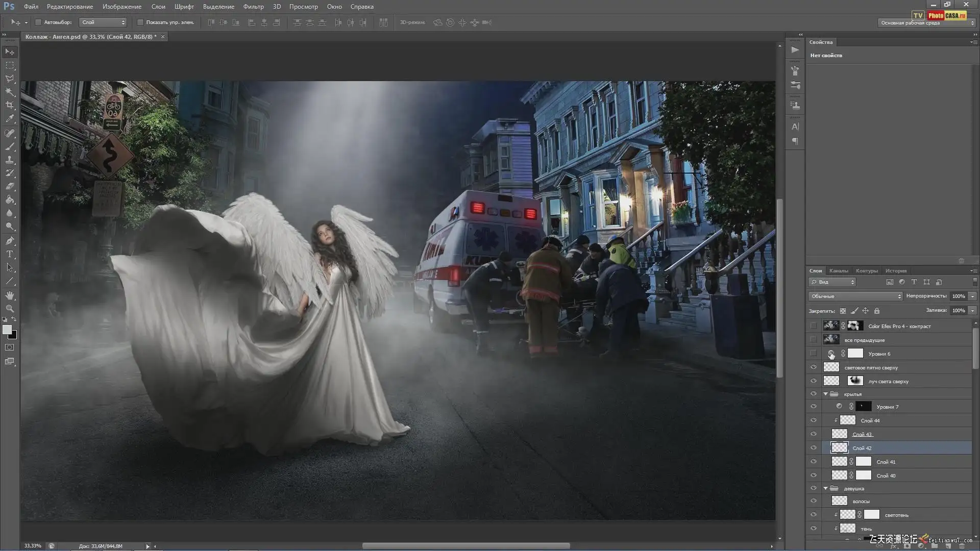Open the blend mode Обычные dropdown
The height and width of the screenshot is (551, 980).
click(x=855, y=296)
